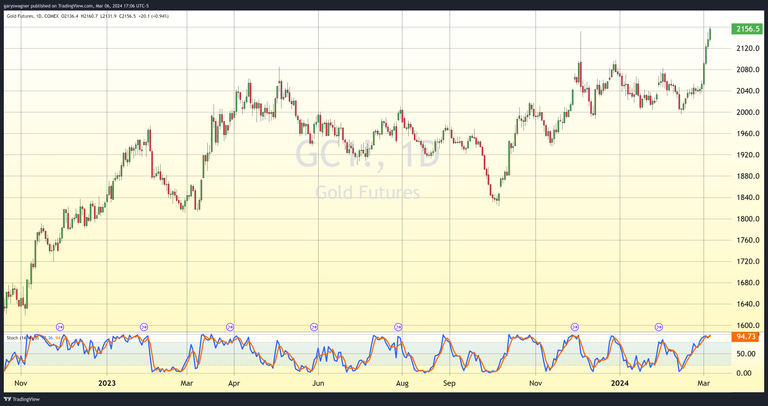
Task: Click the Gold Futures watermark in chart center
Action: pos(367,192)
